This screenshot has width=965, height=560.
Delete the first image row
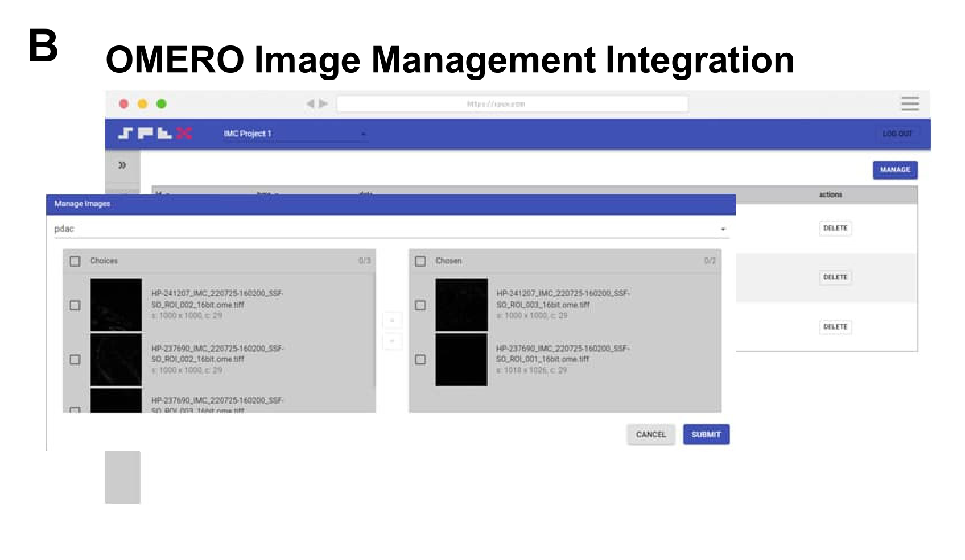point(835,228)
